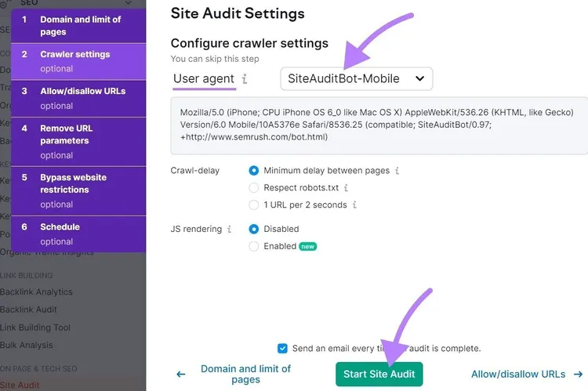Open the SiteAuditBot-Mobile user agent dropdown
This screenshot has width=588, height=391.
(x=356, y=78)
